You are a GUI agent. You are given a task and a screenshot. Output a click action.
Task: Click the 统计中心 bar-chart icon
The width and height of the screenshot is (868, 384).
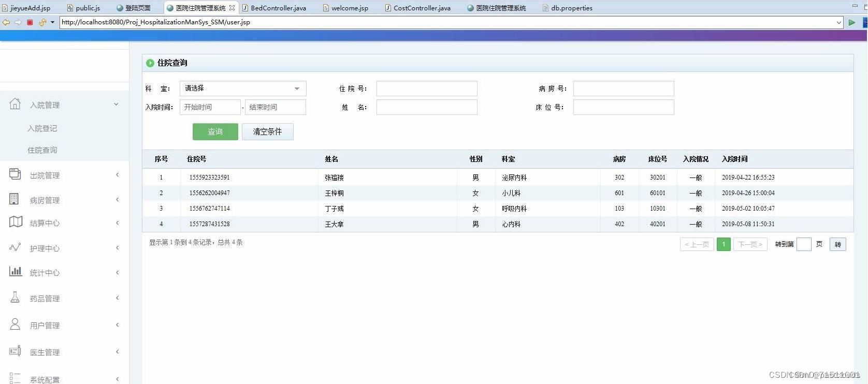(x=16, y=271)
